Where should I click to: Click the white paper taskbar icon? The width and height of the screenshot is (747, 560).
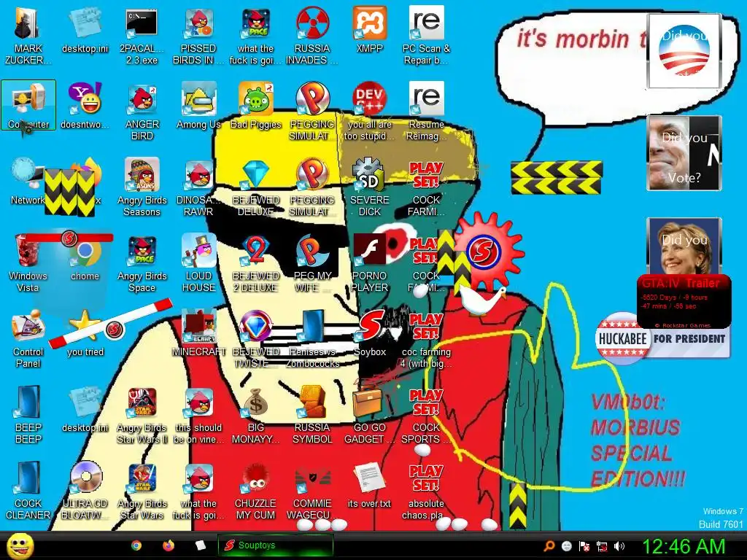pyautogui.click(x=200, y=545)
